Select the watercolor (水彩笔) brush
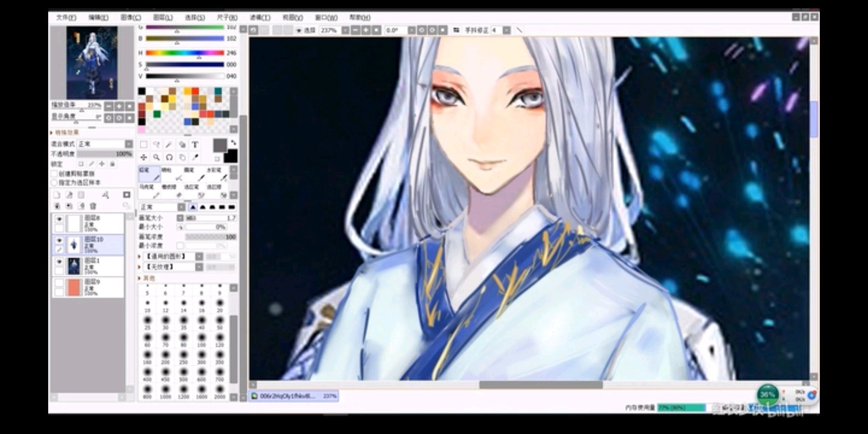The image size is (868, 434). pos(217,174)
